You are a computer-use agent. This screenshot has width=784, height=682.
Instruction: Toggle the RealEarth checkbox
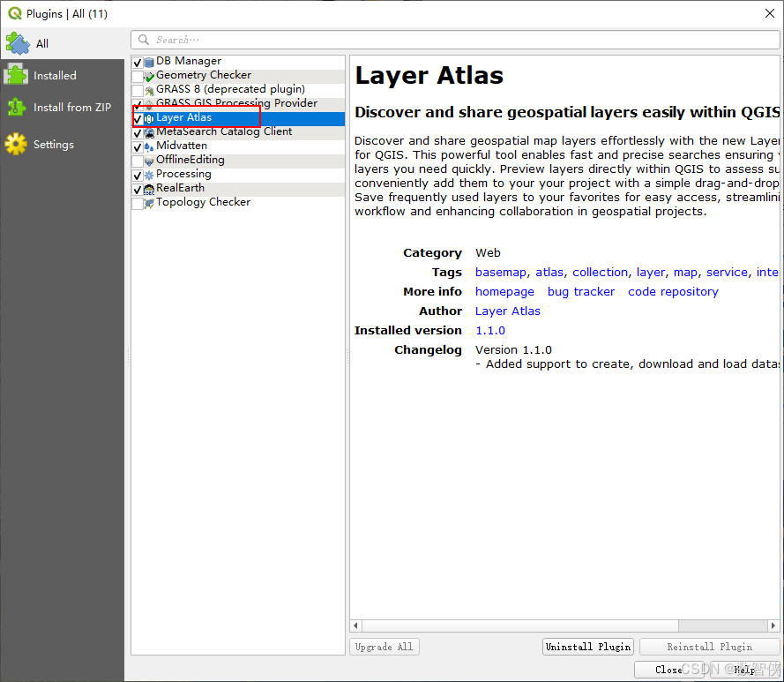click(x=138, y=190)
